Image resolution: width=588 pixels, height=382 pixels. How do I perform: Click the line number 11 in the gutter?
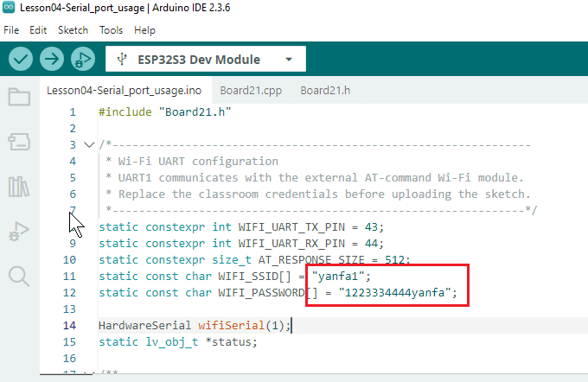click(x=69, y=277)
